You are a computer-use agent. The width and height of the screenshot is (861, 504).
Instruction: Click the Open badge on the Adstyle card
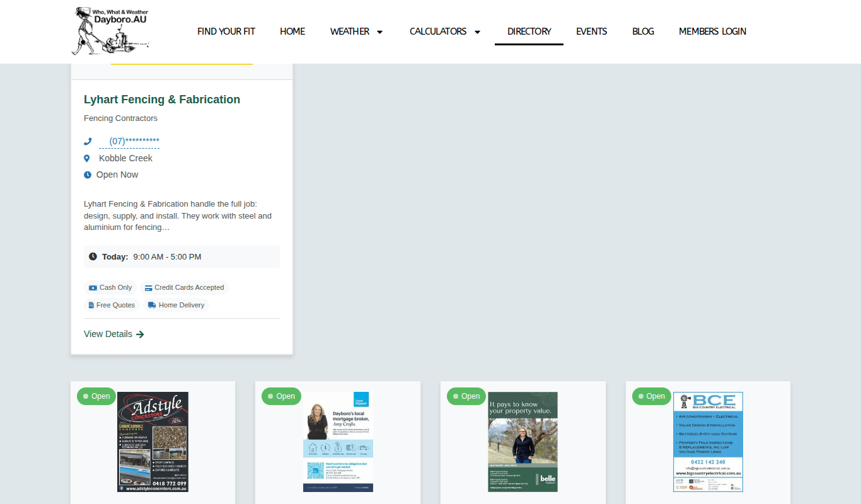point(96,396)
